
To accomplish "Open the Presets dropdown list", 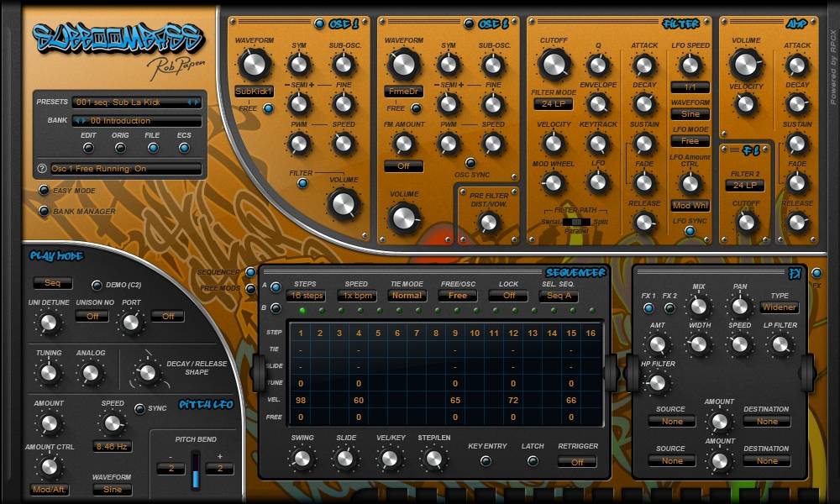I will point(136,102).
